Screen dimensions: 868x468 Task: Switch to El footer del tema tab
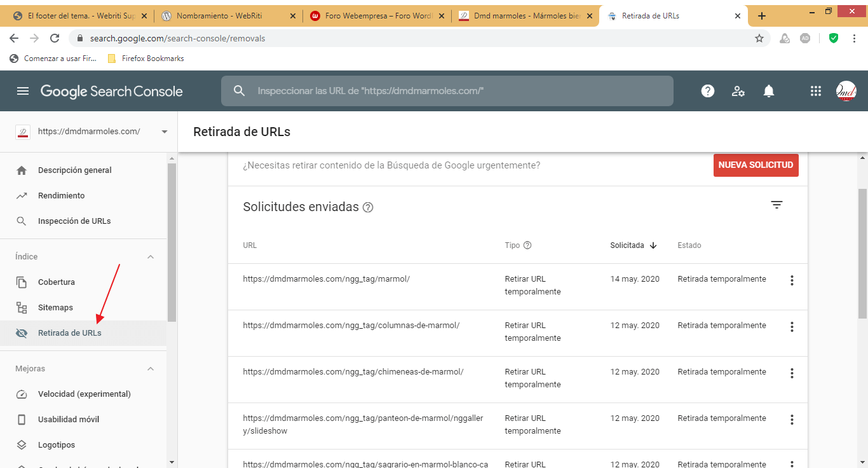(79, 16)
